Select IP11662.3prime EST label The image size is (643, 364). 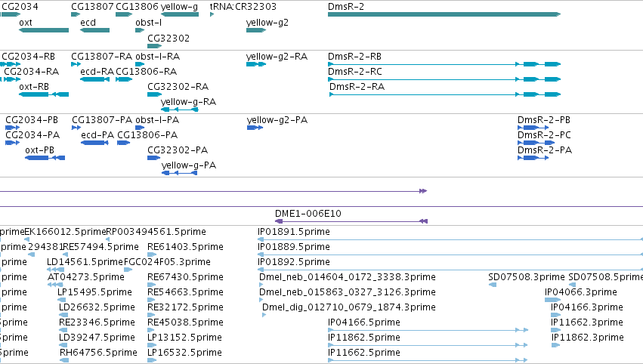[587, 322]
